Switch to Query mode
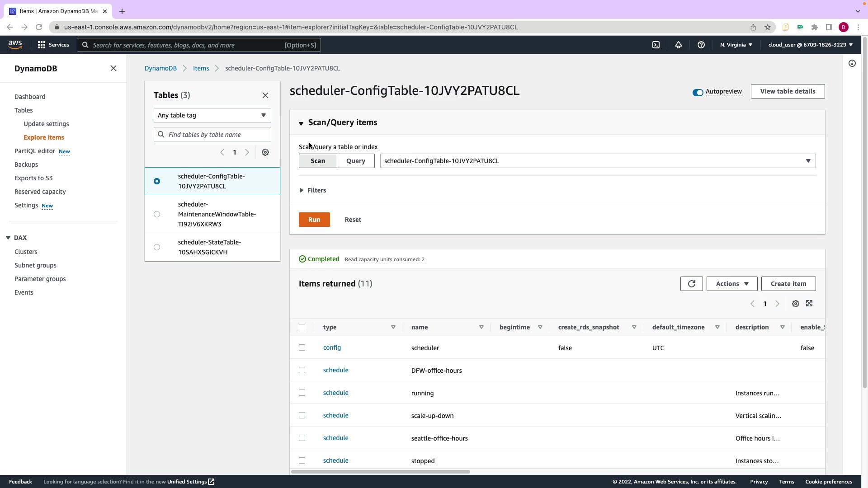This screenshot has height=488, width=868. [x=355, y=161]
